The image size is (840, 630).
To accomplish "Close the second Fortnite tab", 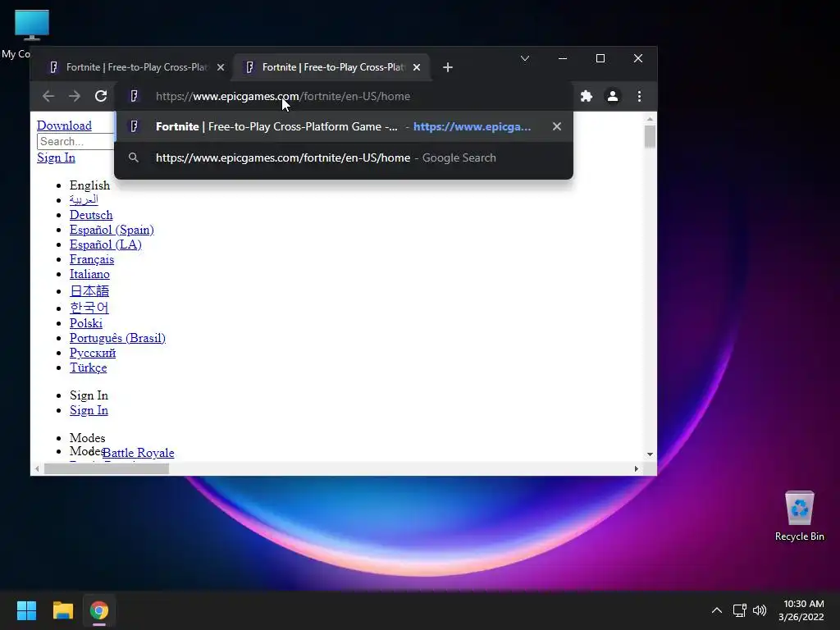I will pos(417,67).
